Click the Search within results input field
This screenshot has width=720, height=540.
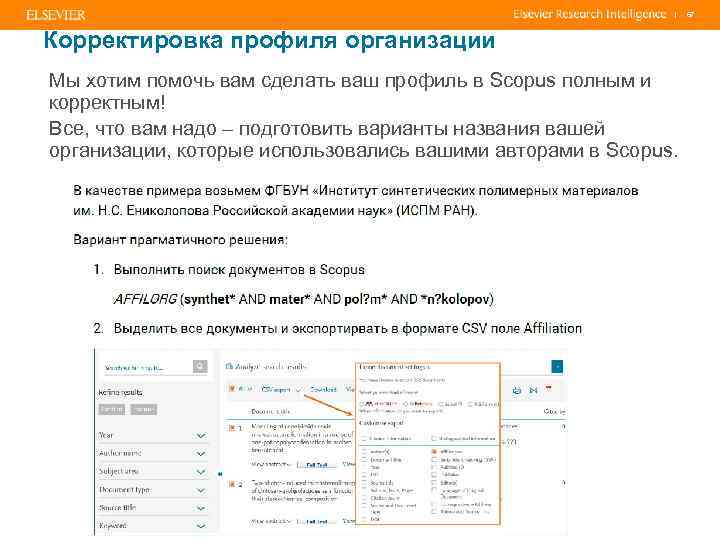[147, 367]
